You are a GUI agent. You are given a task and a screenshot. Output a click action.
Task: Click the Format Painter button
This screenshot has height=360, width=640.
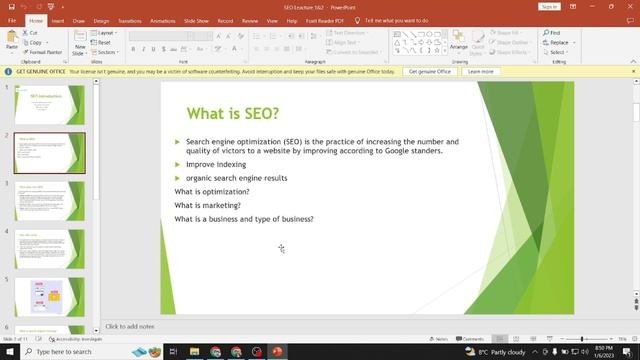[x=42, y=52]
